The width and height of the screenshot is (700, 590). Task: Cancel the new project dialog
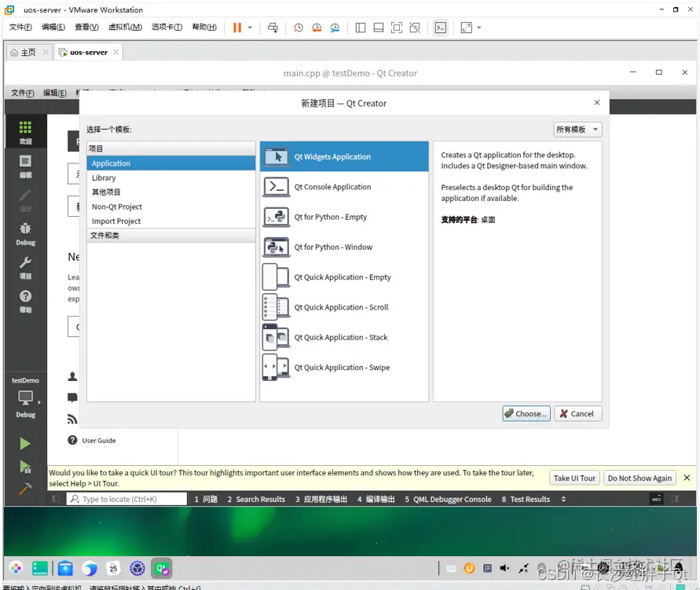tap(577, 414)
